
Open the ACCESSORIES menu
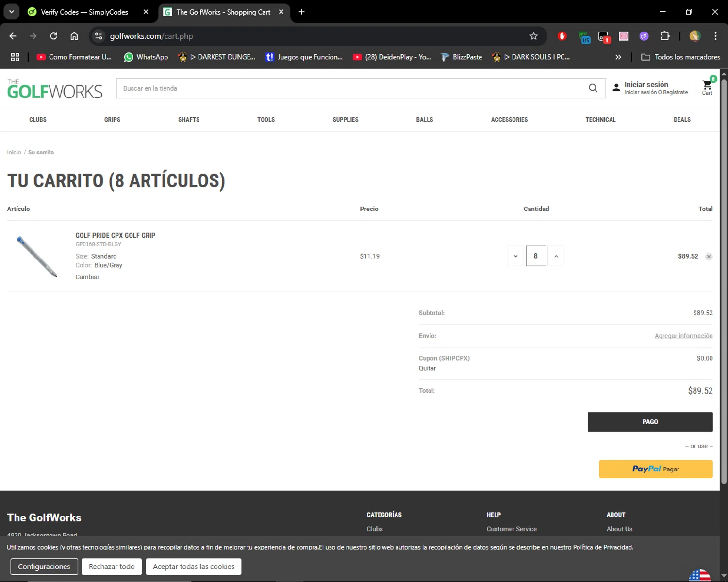point(509,120)
